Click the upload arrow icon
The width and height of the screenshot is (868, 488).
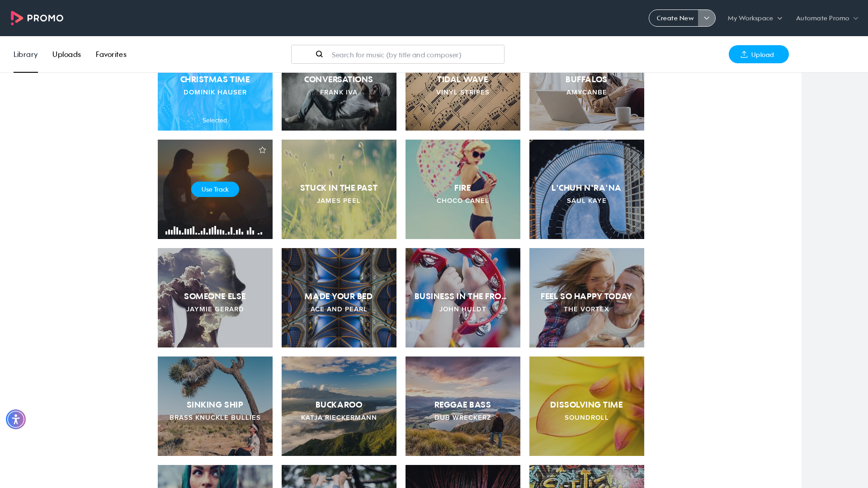pos(744,54)
